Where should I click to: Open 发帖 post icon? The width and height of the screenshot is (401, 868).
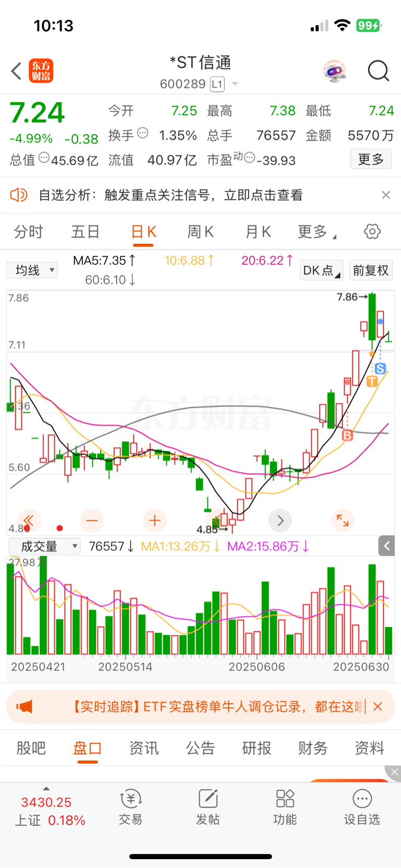coord(208,807)
